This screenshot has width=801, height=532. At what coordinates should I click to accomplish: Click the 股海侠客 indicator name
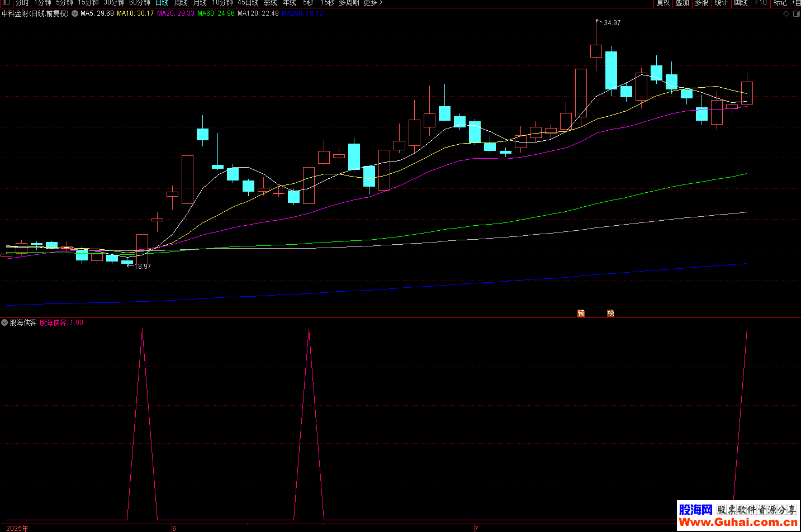point(23,322)
